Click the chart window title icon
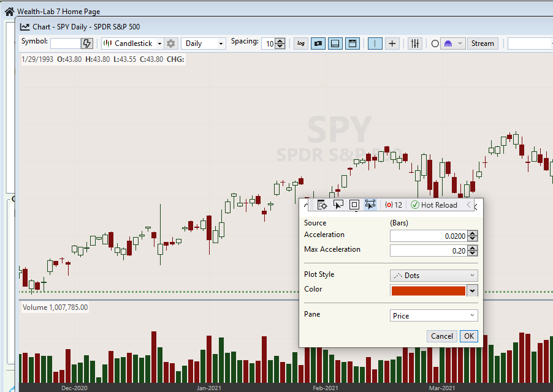The width and height of the screenshot is (553, 392). tap(25, 27)
